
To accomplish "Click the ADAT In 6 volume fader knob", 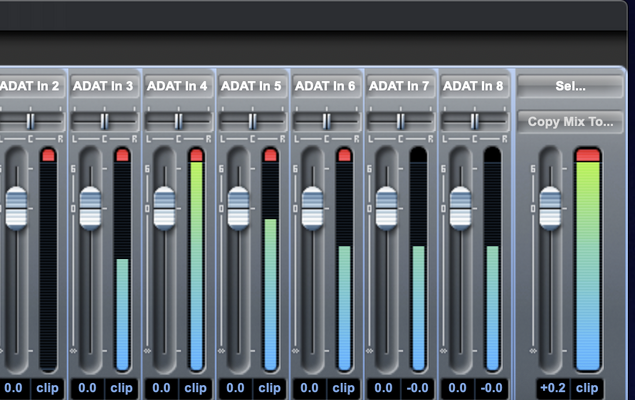I will click(313, 209).
